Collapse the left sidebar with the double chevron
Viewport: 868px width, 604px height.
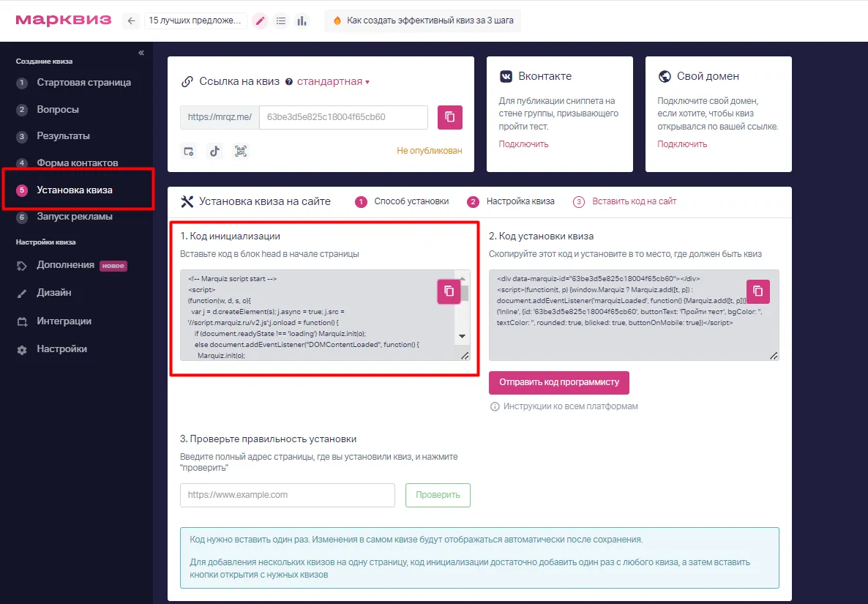tap(141, 53)
